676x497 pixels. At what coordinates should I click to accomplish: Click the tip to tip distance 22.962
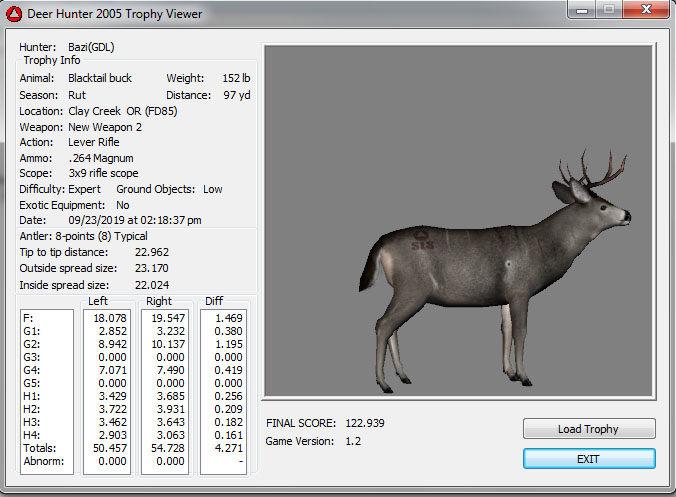152,252
